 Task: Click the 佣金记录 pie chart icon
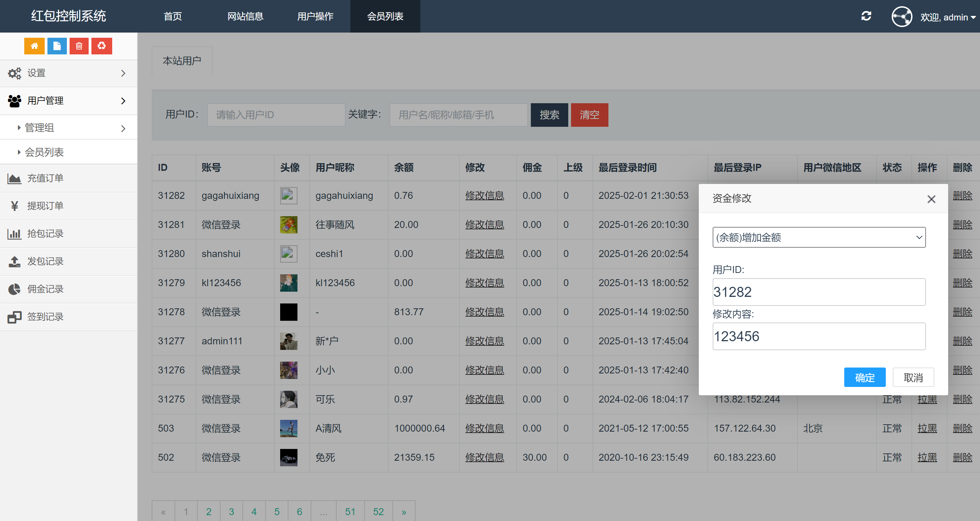tap(14, 289)
